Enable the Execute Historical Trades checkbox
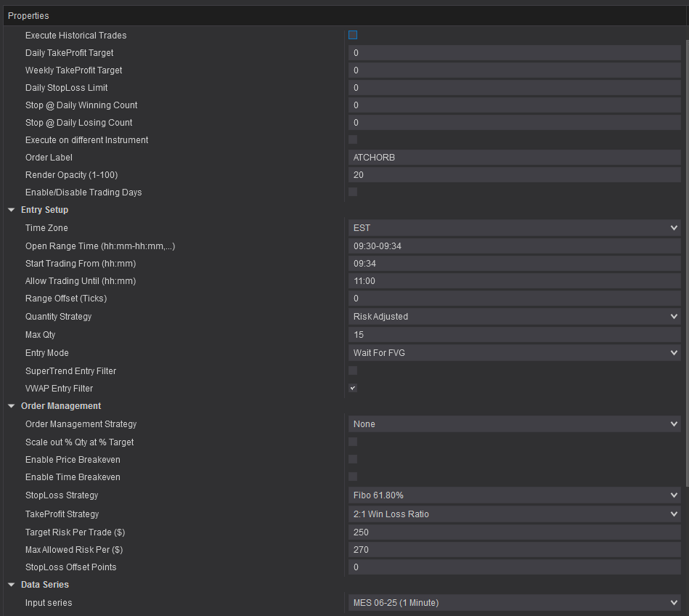The height and width of the screenshot is (616, 689). tap(352, 35)
